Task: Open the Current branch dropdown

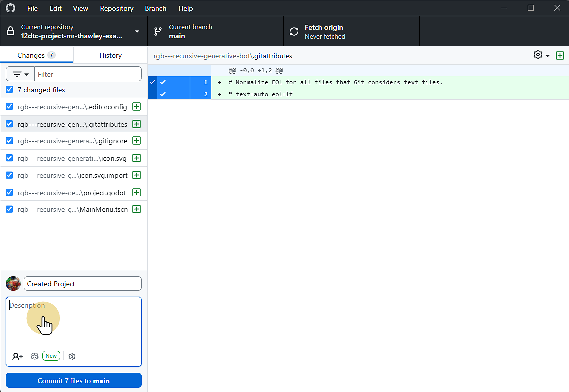Action: click(215, 32)
